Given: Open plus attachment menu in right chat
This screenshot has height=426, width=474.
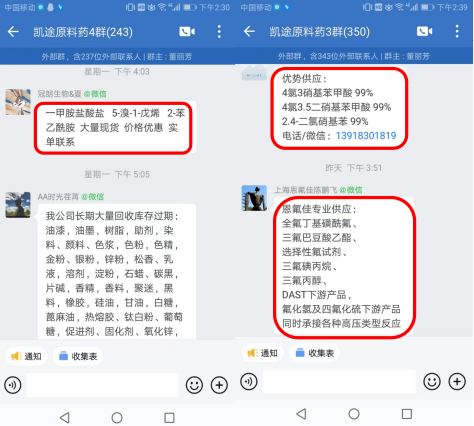Looking at the screenshot, I should coord(457,381).
